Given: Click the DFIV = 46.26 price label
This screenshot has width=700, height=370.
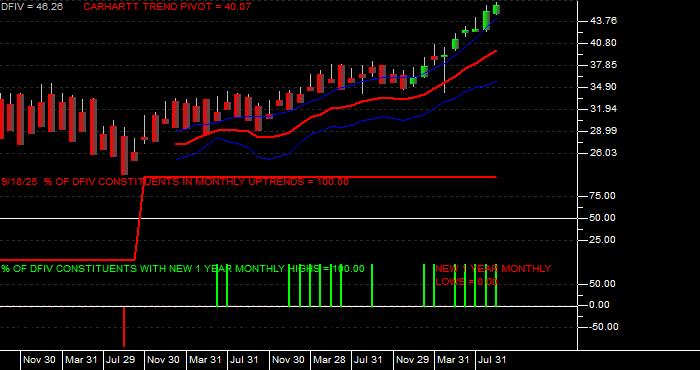Looking at the screenshot, I should click(32, 7).
